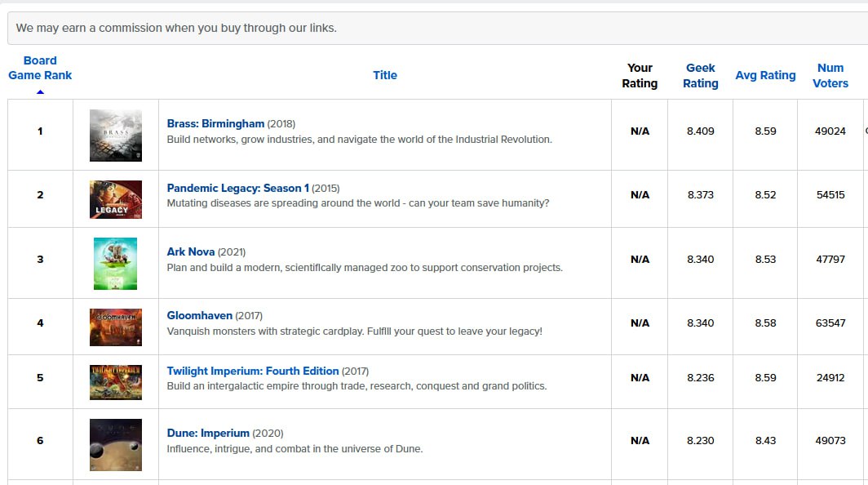Image resolution: width=868 pixels, height=485 pixels.
Task: Visit Twilight Imperium: Fourth Edition link
Action: (253, 371)
